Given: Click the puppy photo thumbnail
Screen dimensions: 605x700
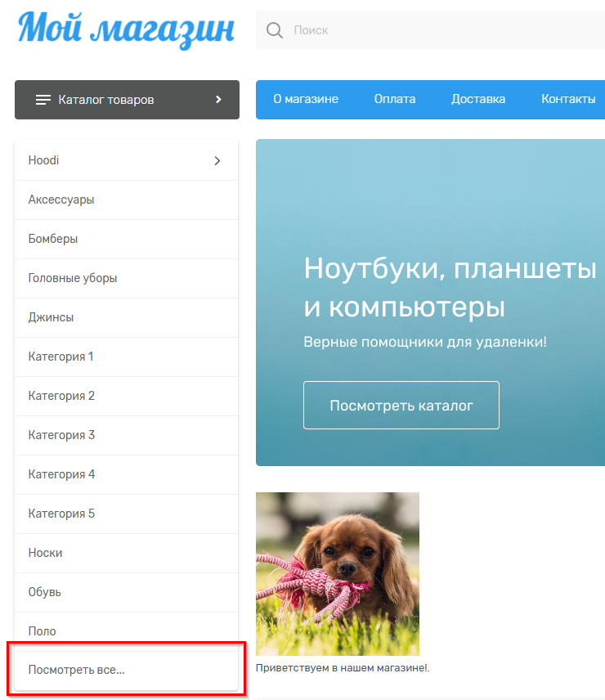Looking at the screenshot, I should click(338, 573).
